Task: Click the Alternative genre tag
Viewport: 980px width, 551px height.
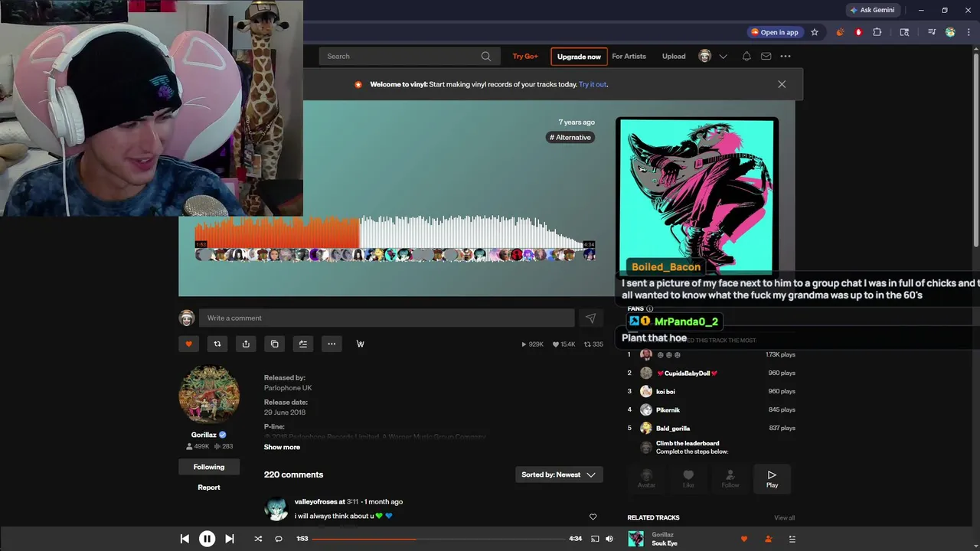Action: pyautogui.click(x=570, y=137)
